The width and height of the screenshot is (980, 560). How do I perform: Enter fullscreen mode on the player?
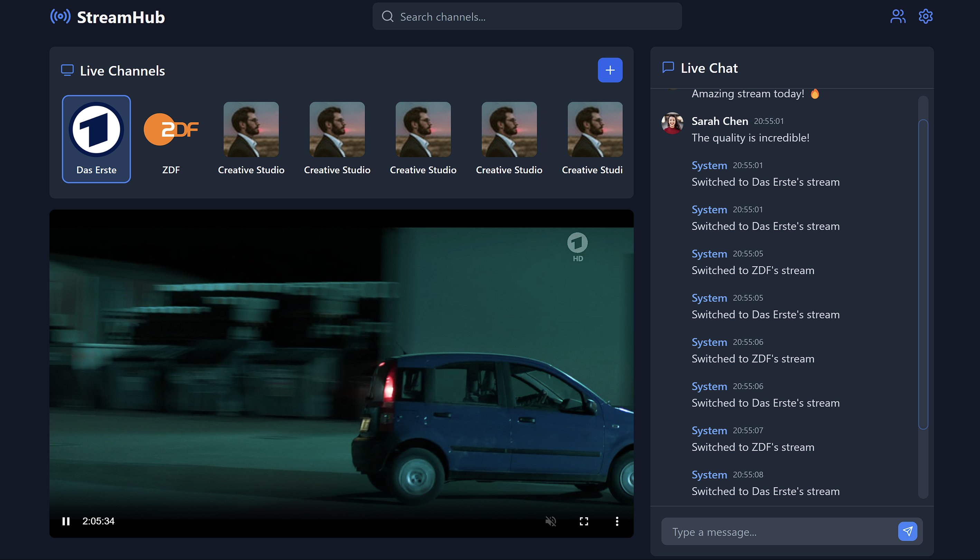click(584, 521)
